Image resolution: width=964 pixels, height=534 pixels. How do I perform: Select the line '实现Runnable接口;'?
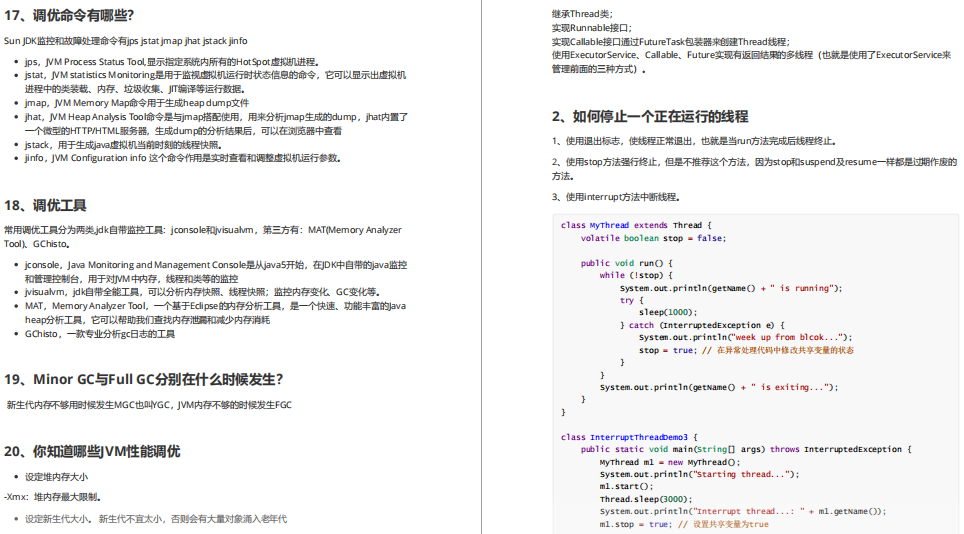591,28
